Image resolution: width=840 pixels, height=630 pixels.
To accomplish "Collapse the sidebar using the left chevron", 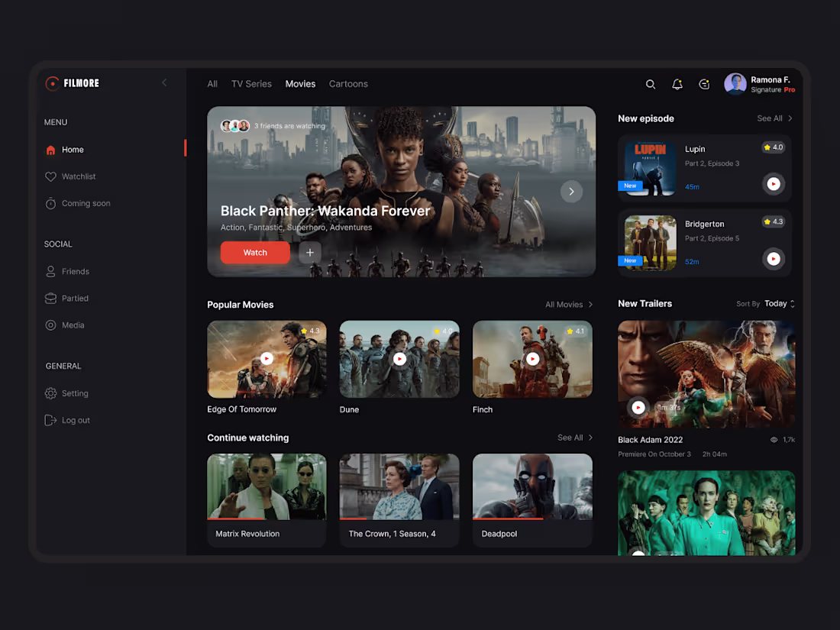I will 164,82.
